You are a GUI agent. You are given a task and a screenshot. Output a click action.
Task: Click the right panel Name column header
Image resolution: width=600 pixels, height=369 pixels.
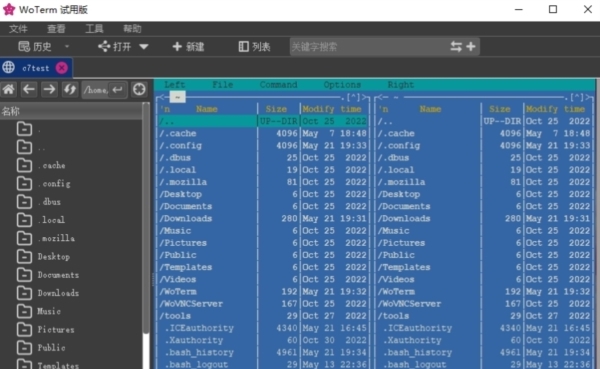430,109
